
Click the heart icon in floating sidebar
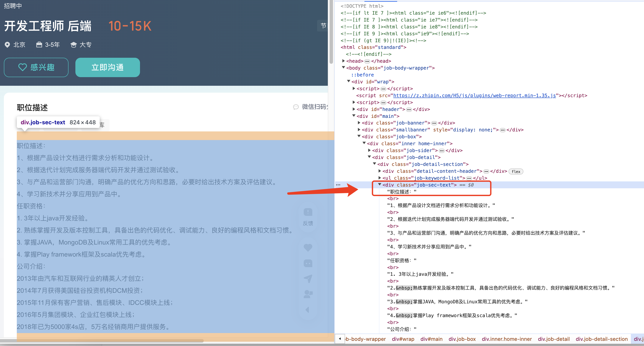pyautogui.click(x=308, y=248)
